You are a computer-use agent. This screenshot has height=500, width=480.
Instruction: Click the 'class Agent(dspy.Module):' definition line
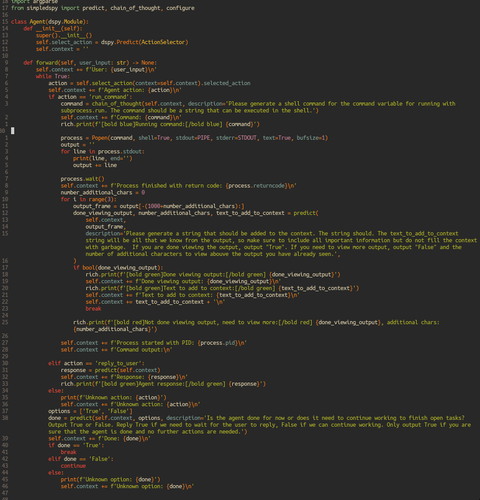pos(50,22)
